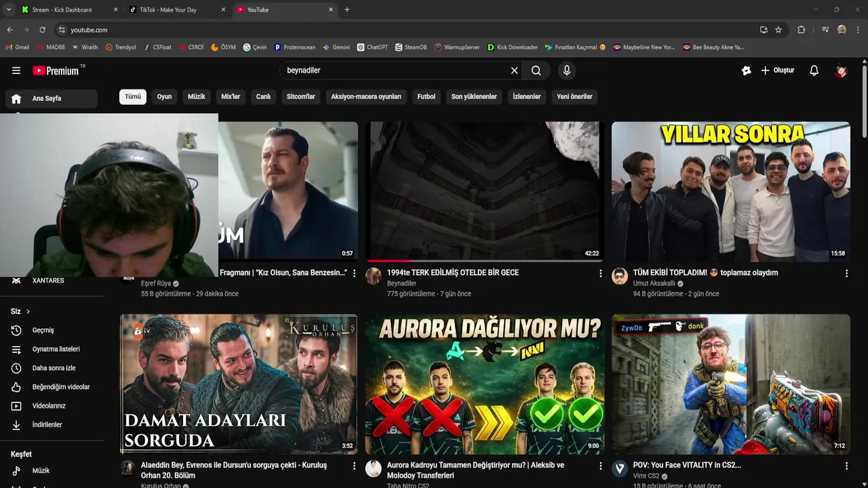Bookmark this page with the star
This screenshot has width=868, height=488.
[778, 30]
